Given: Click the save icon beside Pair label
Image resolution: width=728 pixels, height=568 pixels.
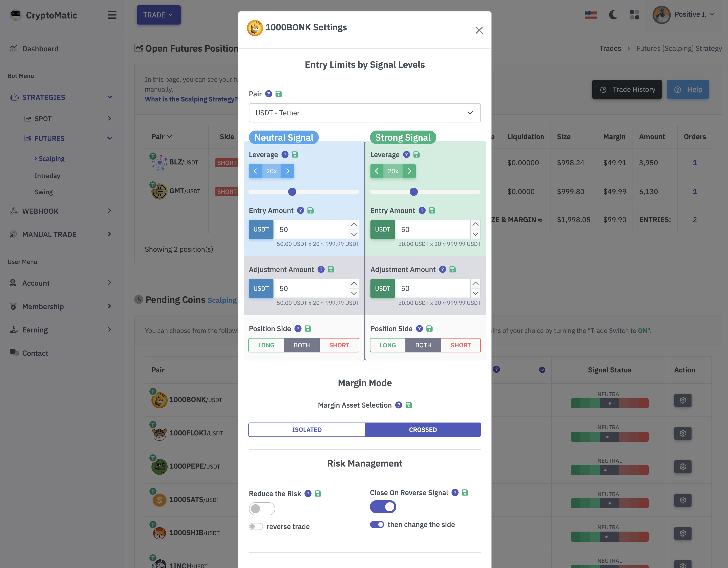Looking at the screenshot, I should click(279, 94).
